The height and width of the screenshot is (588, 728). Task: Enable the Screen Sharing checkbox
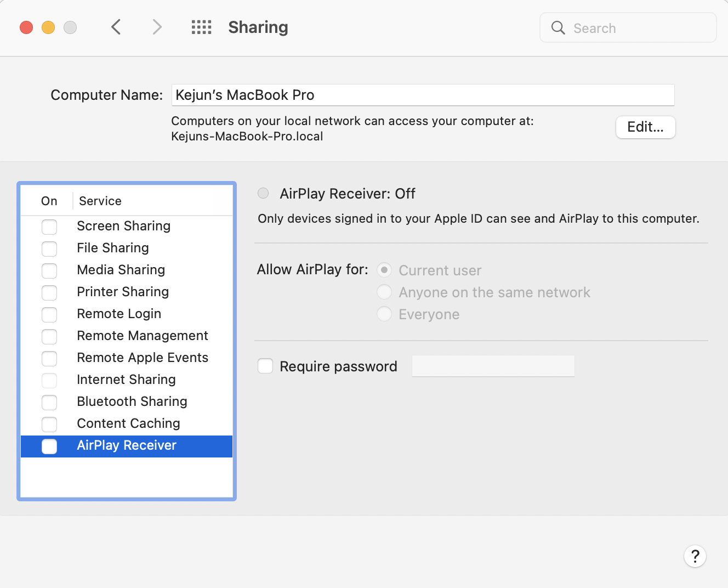(49, 227)
